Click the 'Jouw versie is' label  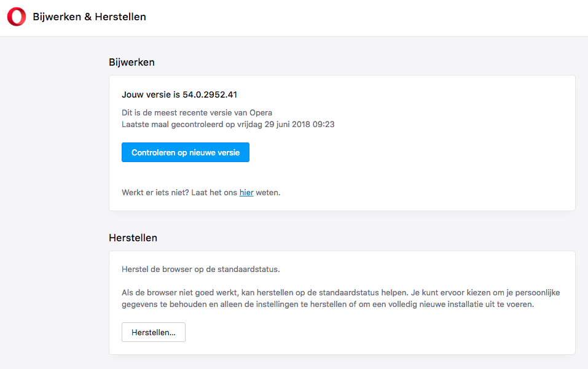pos(151,95)
